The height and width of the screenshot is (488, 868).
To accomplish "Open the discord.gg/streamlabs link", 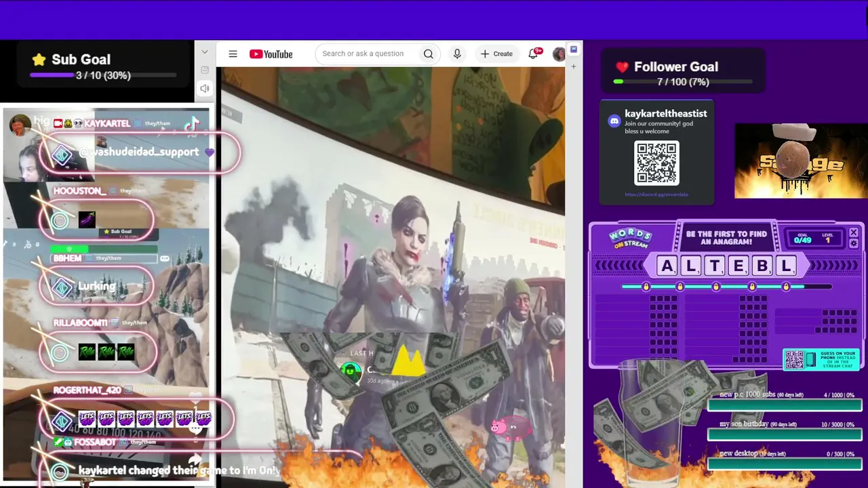I will (656, 195).
